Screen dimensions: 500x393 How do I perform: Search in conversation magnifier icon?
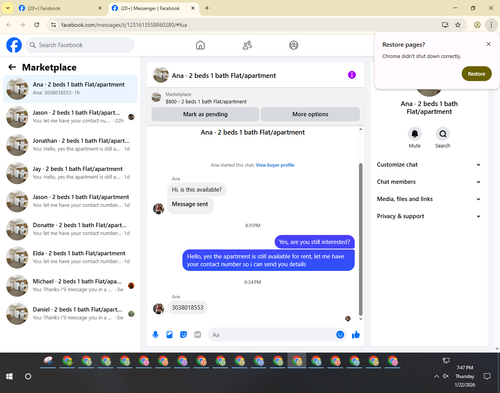[443, 134]
